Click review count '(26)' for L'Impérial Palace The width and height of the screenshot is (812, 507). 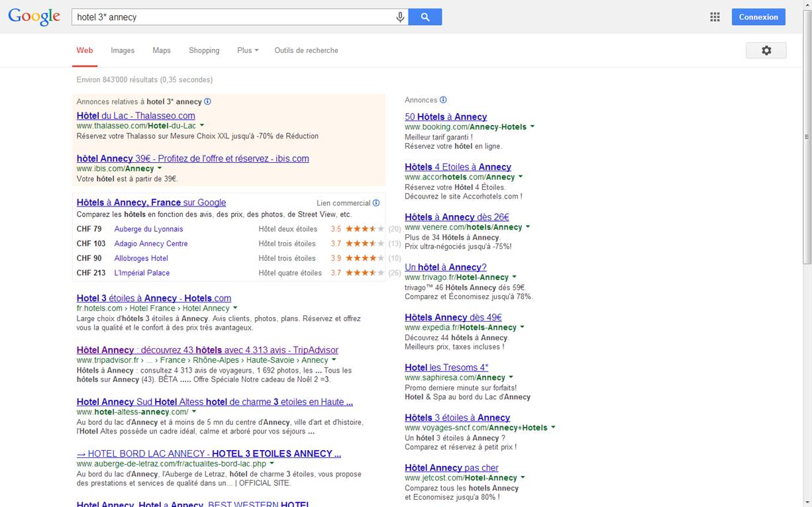coord(395,273)
